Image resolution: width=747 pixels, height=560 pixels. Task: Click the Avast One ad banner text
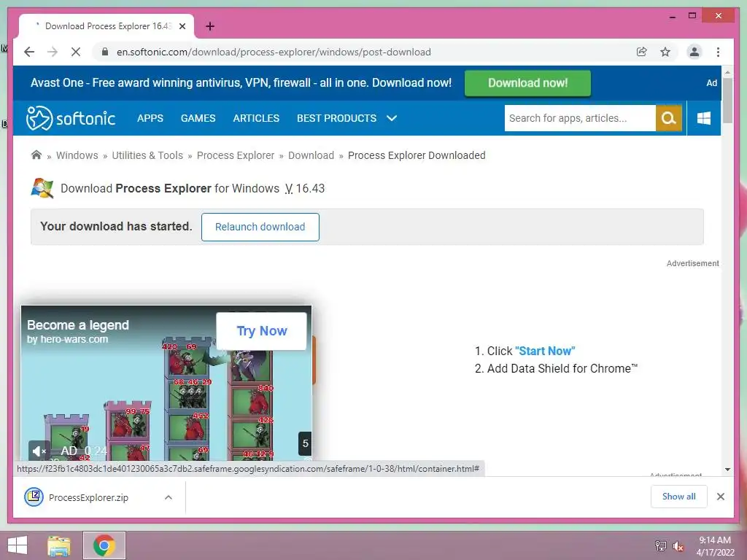(241, 83)
